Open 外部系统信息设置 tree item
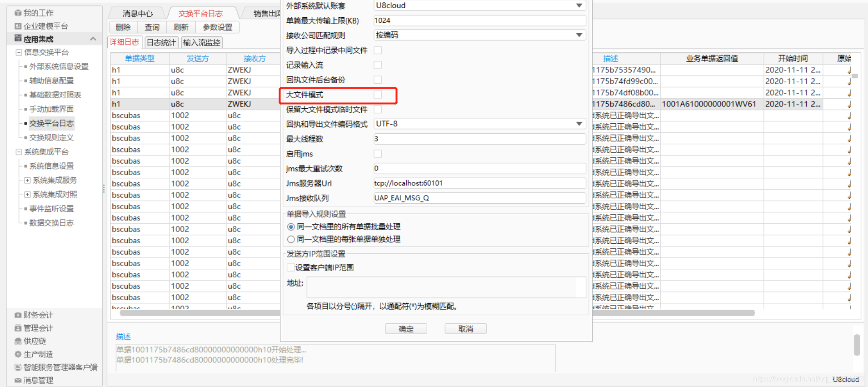The image size is (868, 387). (59, 66)
